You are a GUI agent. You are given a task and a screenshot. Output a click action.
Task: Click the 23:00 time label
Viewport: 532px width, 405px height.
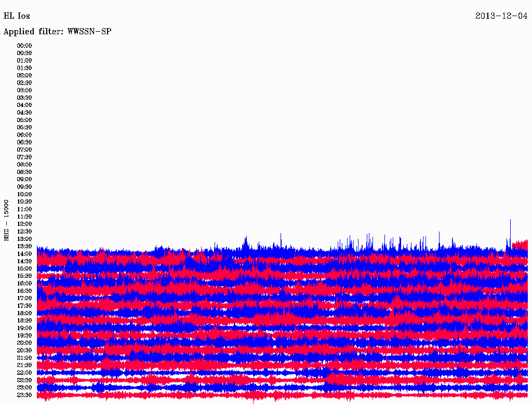(x=24, y=387)
